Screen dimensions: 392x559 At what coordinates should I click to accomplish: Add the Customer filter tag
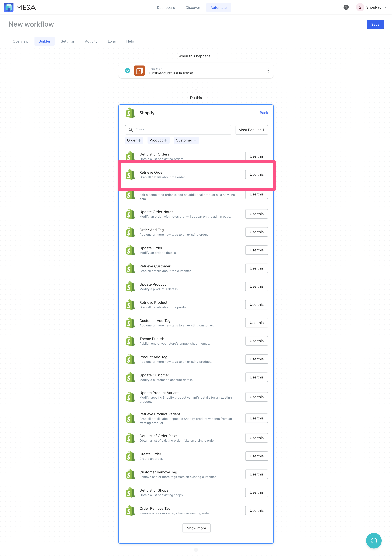tap(186, 140)
